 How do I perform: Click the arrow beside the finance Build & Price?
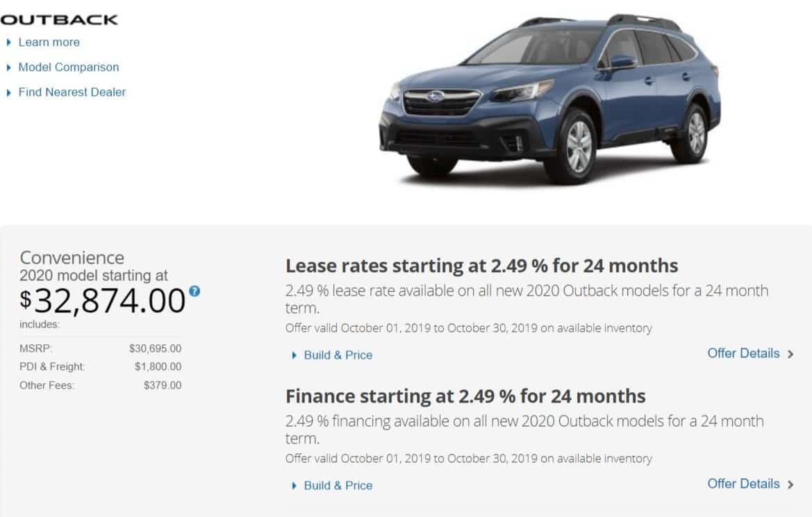coord(293,485)
